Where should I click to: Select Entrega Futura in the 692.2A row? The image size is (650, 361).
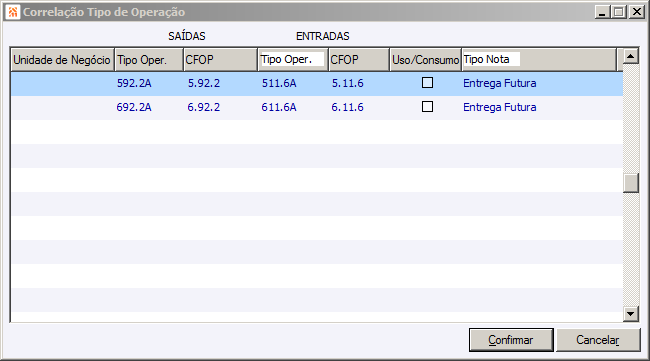click(500, 107)
